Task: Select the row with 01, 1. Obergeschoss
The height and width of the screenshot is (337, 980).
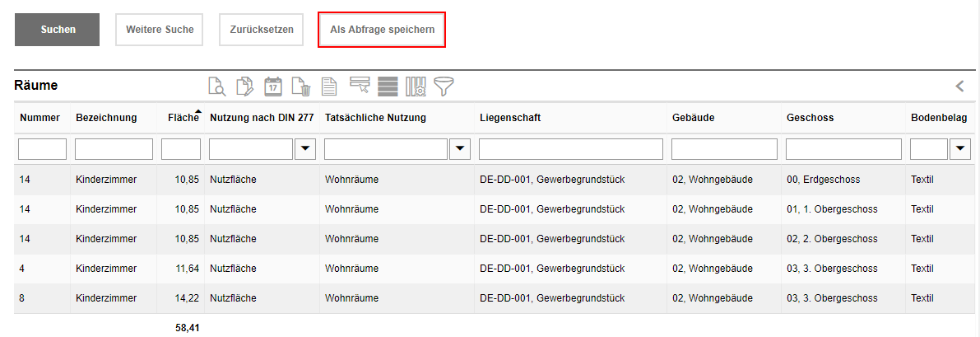Action: click(495, 209)
